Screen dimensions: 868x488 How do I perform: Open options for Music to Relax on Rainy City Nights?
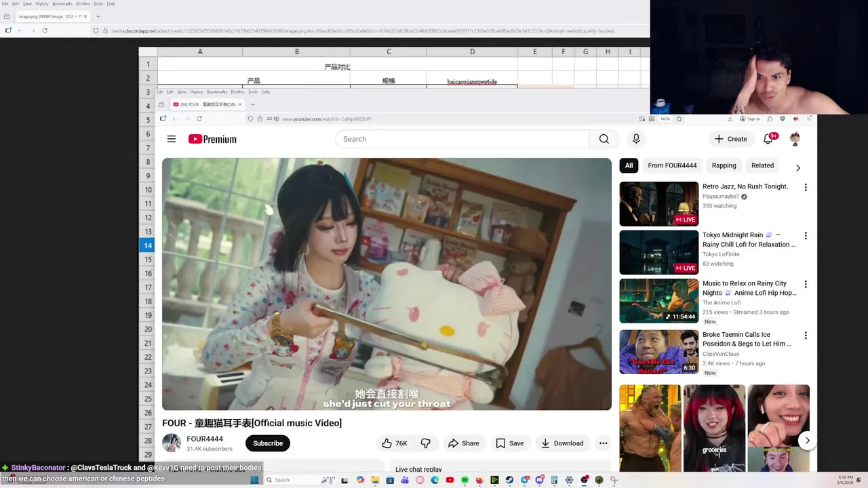pyautogui.click(x=806, y=285)
